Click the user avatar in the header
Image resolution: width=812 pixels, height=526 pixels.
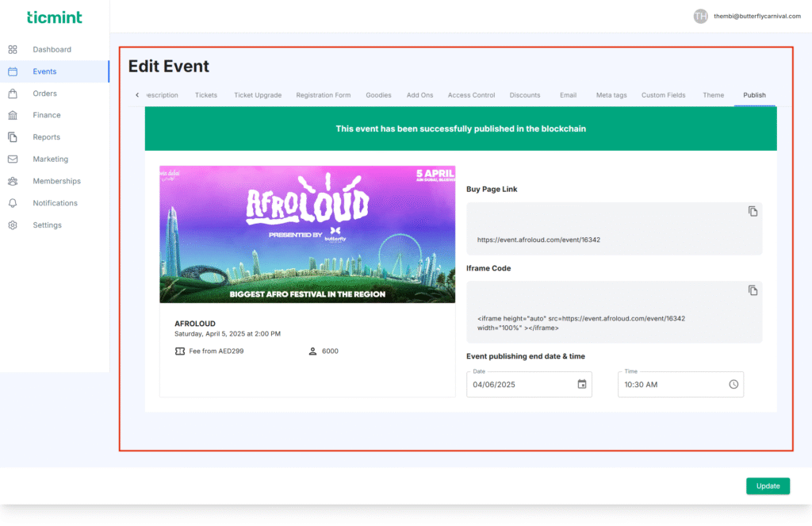tap(701, 16)
